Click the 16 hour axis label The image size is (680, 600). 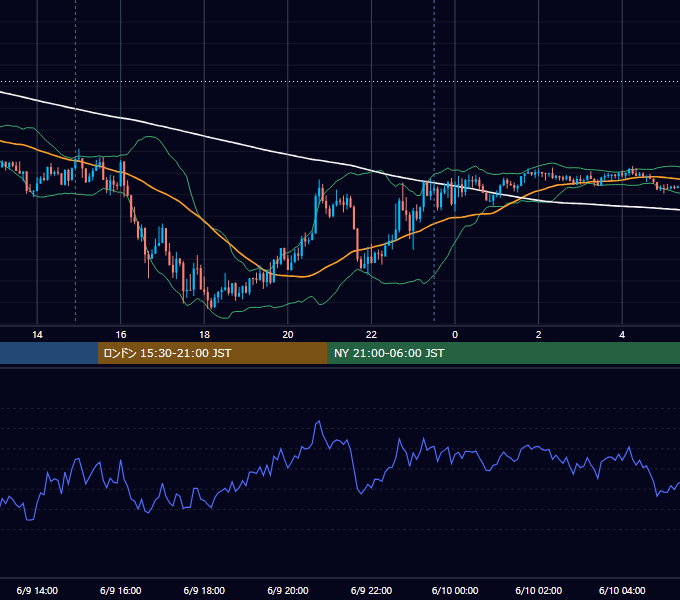pos(121,335)
